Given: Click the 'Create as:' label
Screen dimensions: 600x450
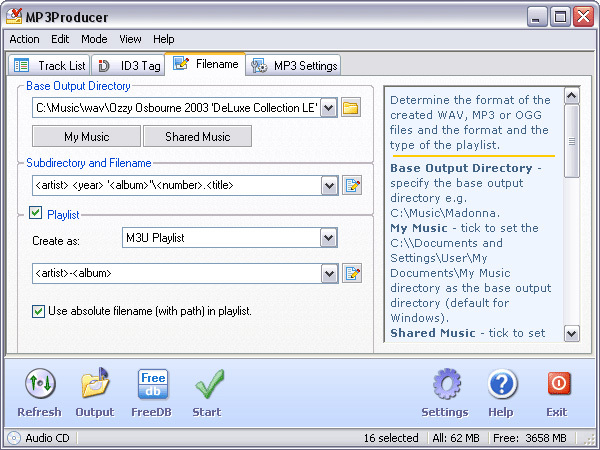Looking at the screenshot, I should pos(56,241).
